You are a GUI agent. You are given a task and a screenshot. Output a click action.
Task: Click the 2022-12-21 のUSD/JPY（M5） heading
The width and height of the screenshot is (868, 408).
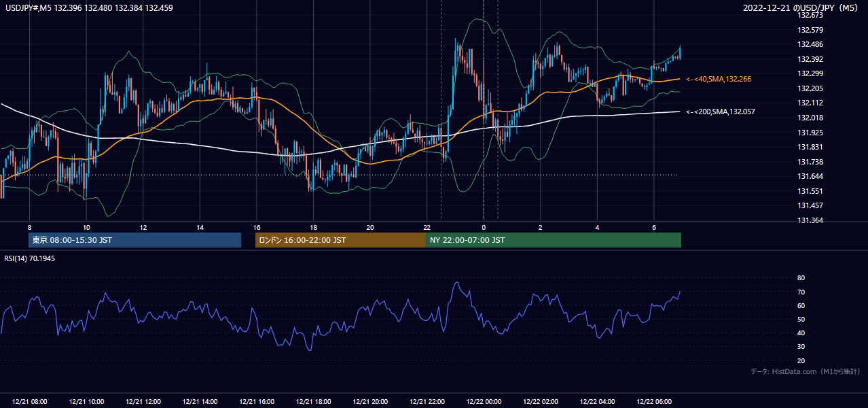pos(802,7)
